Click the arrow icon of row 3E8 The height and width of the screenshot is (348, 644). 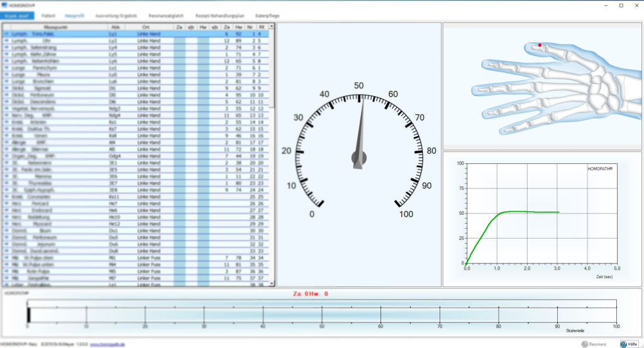point(6,190)
